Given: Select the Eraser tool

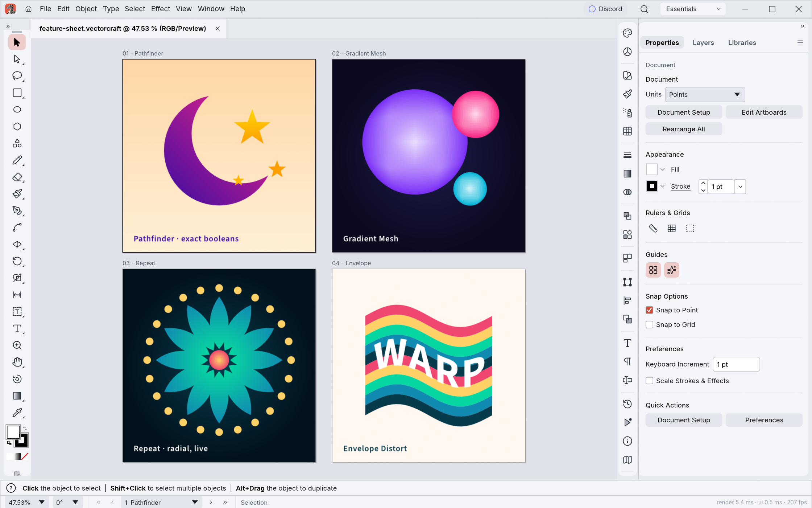Looking at the screenshot, I should pyautogui.click(x=17, y=177).
